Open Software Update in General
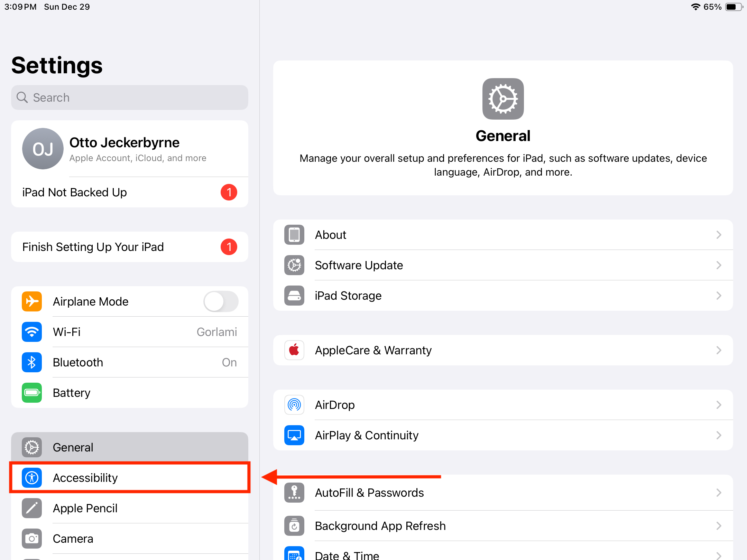Screen dimensions: 747x560 503,265
